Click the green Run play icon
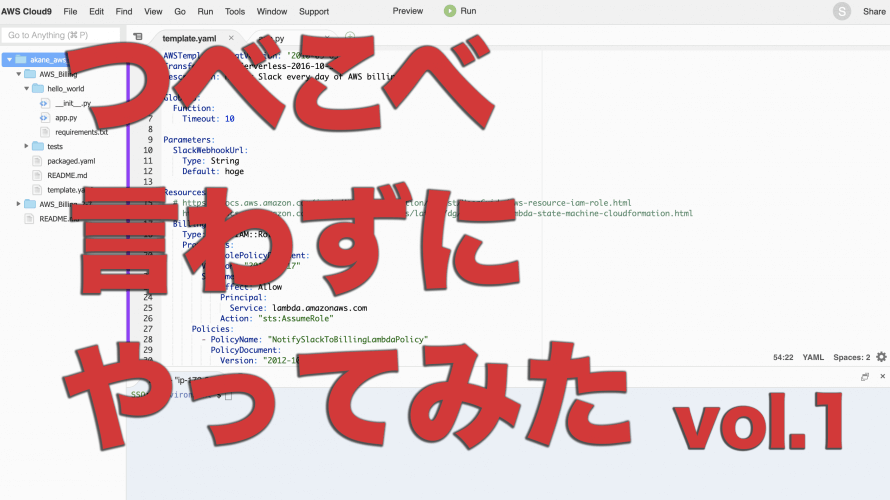This screenshot has height=500, width=890. (x=450, y=11)
